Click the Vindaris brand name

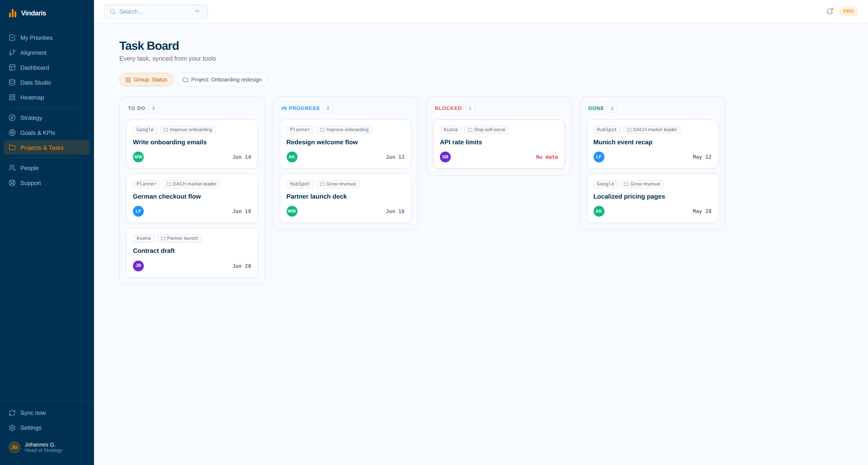pyautogui.click(x=33, y=13)
